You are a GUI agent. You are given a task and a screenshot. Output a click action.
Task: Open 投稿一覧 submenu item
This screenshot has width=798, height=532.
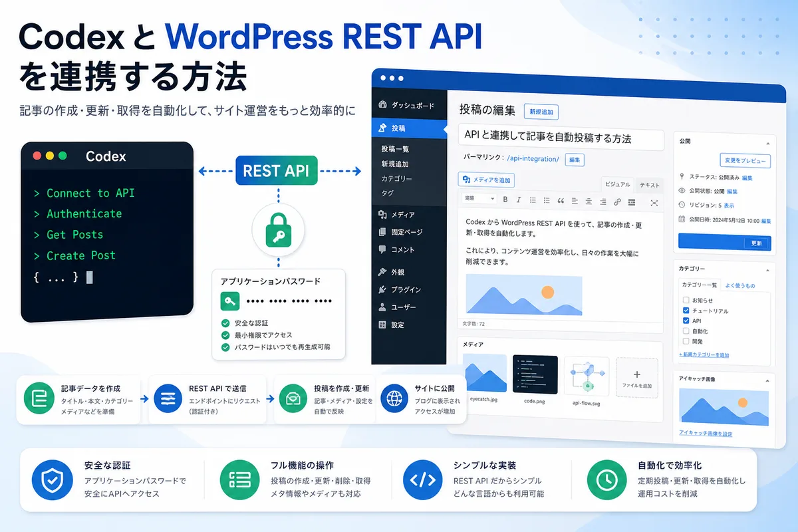tap(395, 148)
